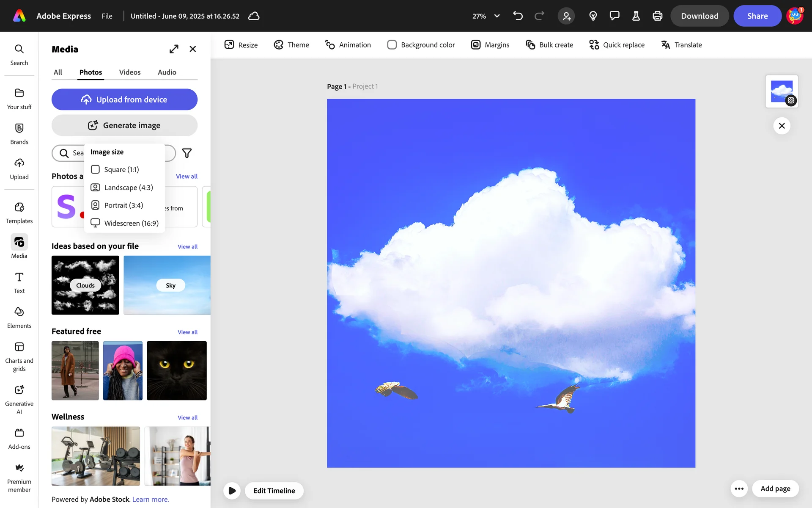Open the more options ellipsis menu
812x508 pixels.
click(739, 489)
